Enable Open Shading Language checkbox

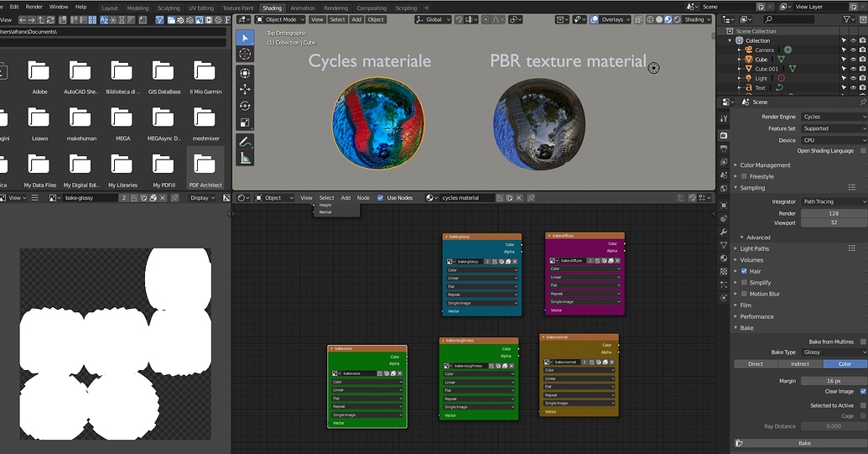(x=862, y=150)
